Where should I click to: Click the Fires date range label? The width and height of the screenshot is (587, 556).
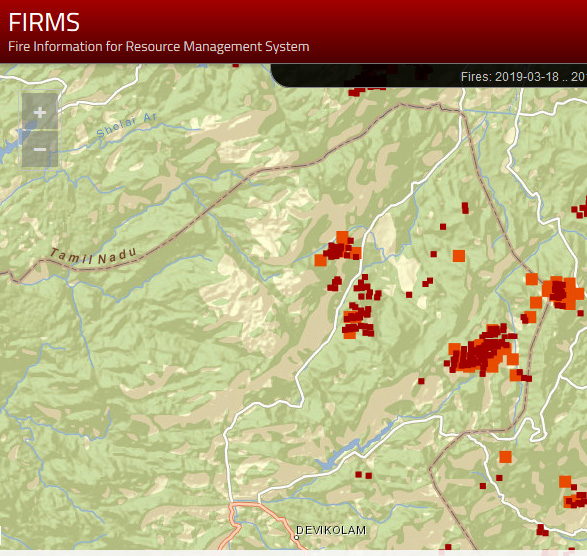(524, 77)
